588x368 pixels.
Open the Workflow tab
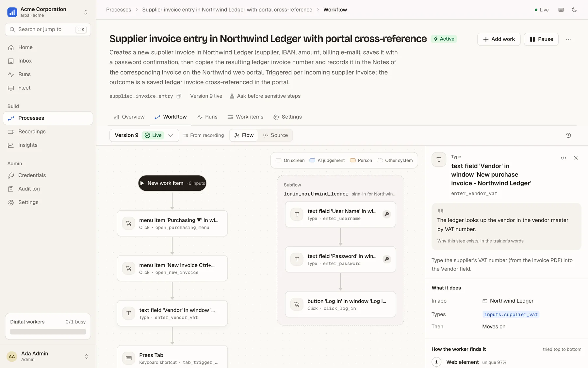171,117
